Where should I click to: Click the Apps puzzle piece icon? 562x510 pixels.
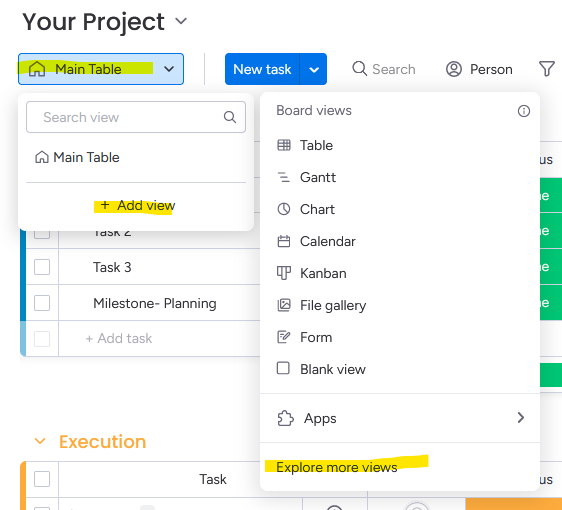[286, 418]
